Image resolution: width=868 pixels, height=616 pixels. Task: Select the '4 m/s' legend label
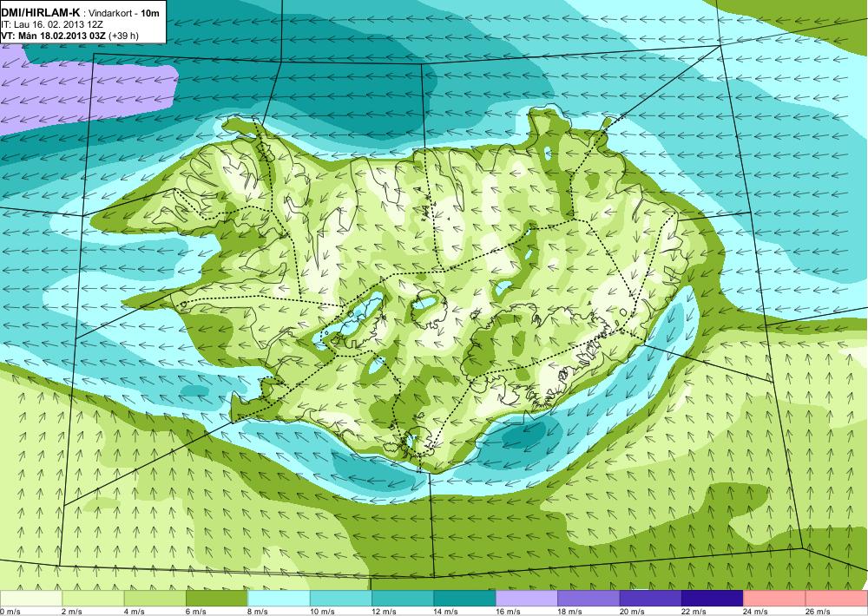134,612
